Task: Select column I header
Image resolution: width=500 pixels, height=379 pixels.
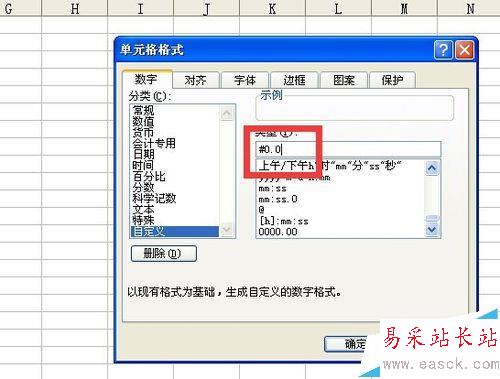Action: tap(140, 8)
